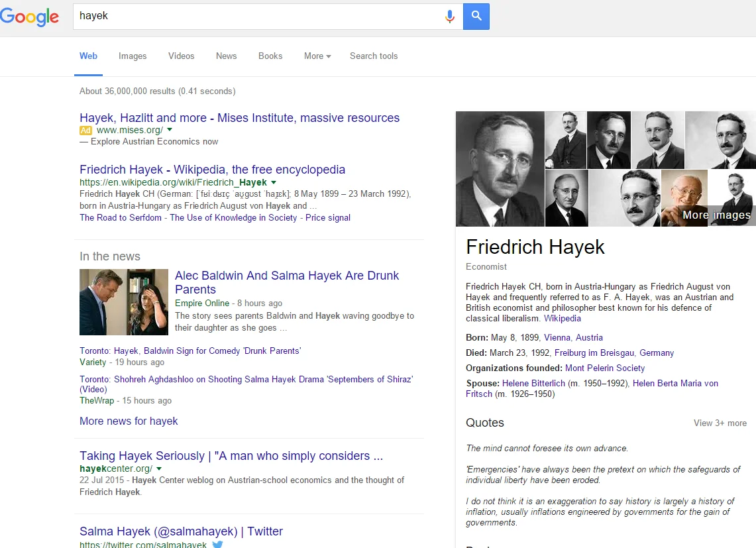Click the quote about the mind's own advance
This screenshot has width=756, height=548.
547,448
